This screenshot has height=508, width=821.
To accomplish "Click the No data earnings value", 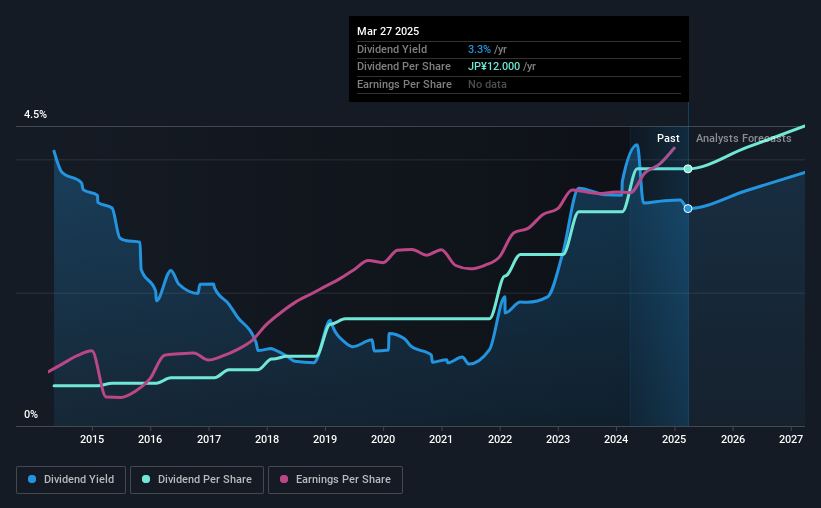I will coord(487,84).
